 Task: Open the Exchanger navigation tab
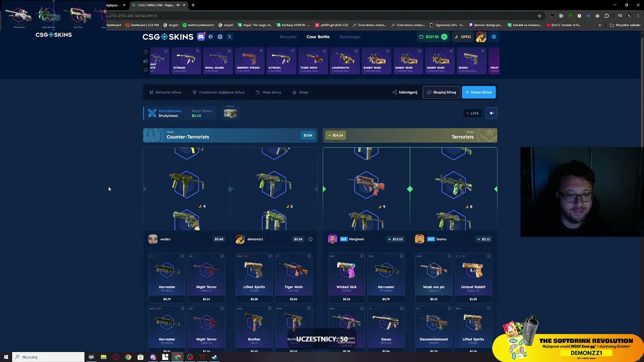pyautogui.click(x=350, y=37)
